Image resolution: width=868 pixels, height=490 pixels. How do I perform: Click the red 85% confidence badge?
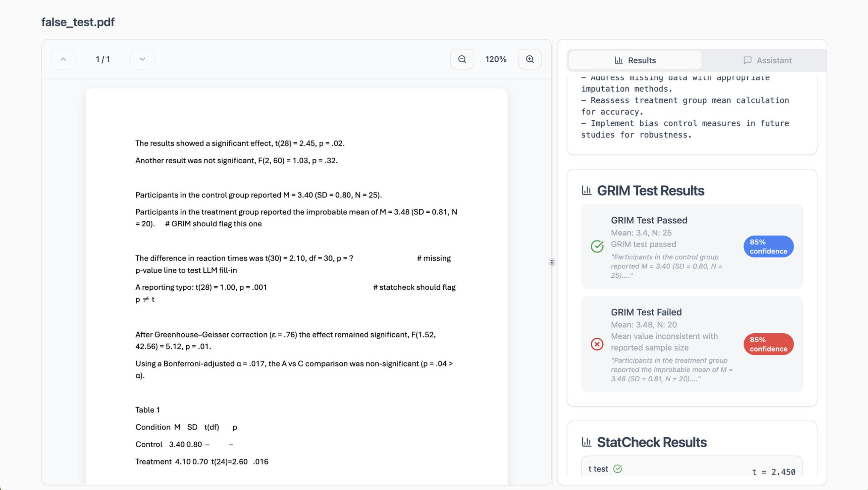pyautogui.click(x=768, y=344)
